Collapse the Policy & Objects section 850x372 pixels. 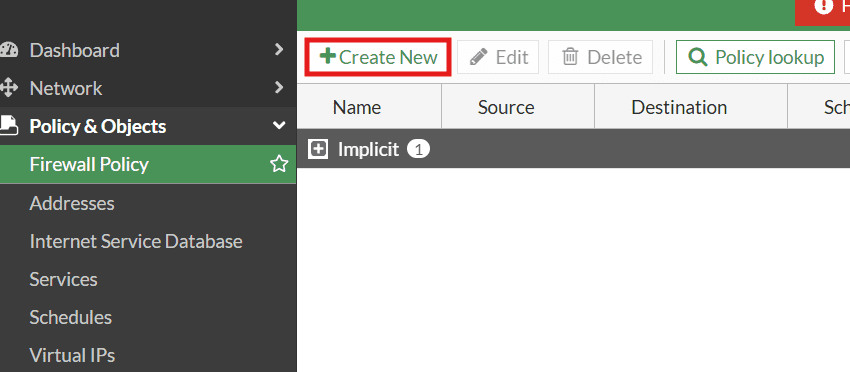pos(279,126)
